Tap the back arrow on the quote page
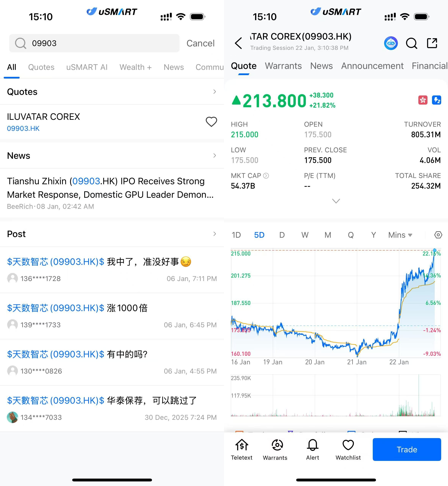 pos(239,43)
